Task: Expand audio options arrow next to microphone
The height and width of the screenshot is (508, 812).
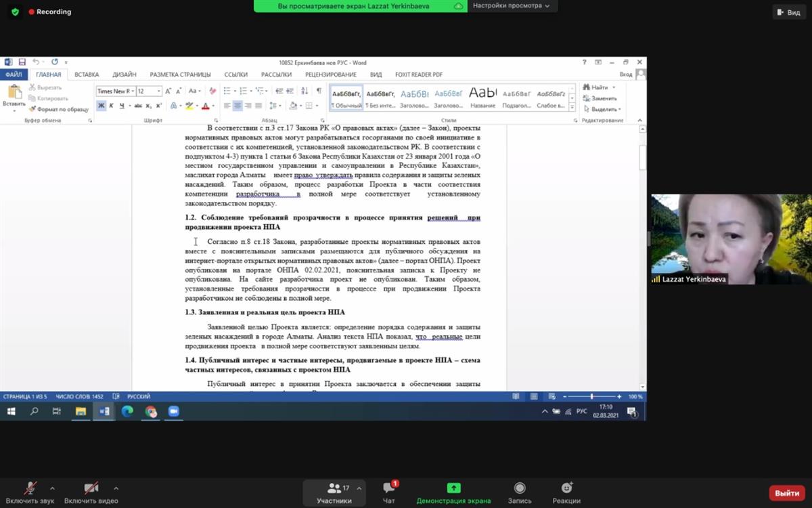Action: [52, 488]
